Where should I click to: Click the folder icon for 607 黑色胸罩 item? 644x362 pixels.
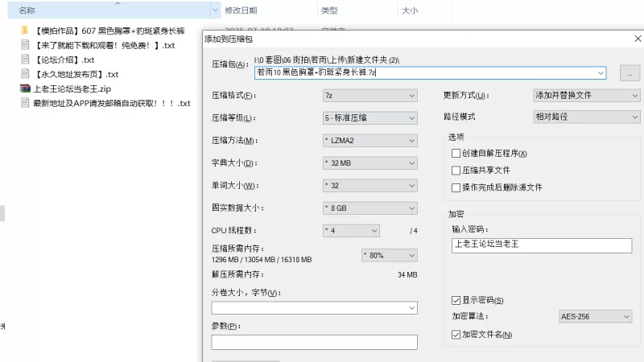(26, 31)
